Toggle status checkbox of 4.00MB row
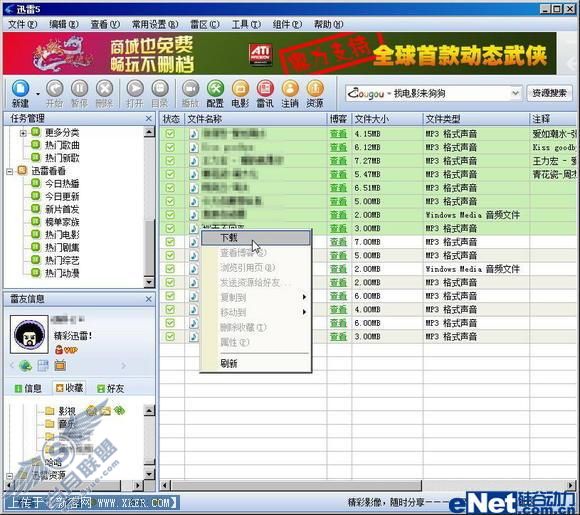Viewport: 580px width, 515px height. 170,310
